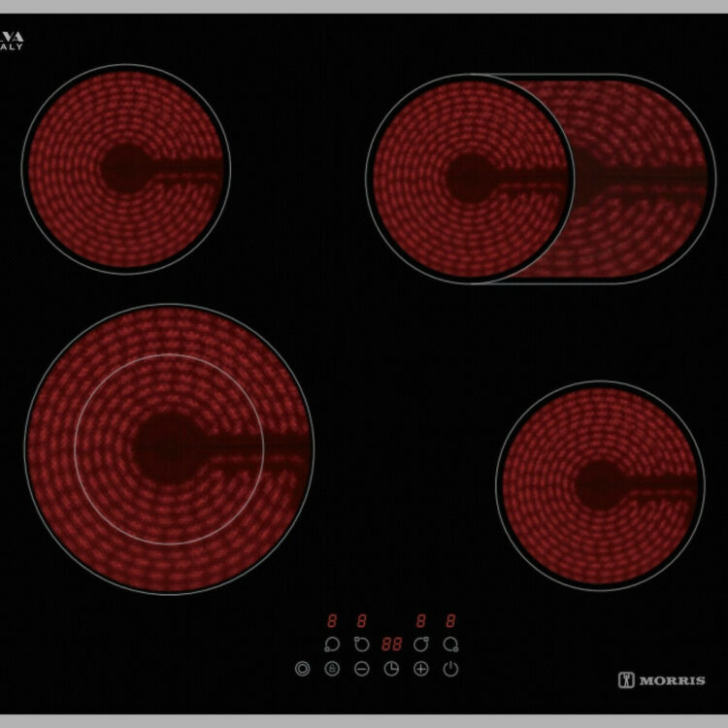Tap the second red heat level digit
This screenshot has height=728, width=728.
pyautogui.click(x=361, y=620)
